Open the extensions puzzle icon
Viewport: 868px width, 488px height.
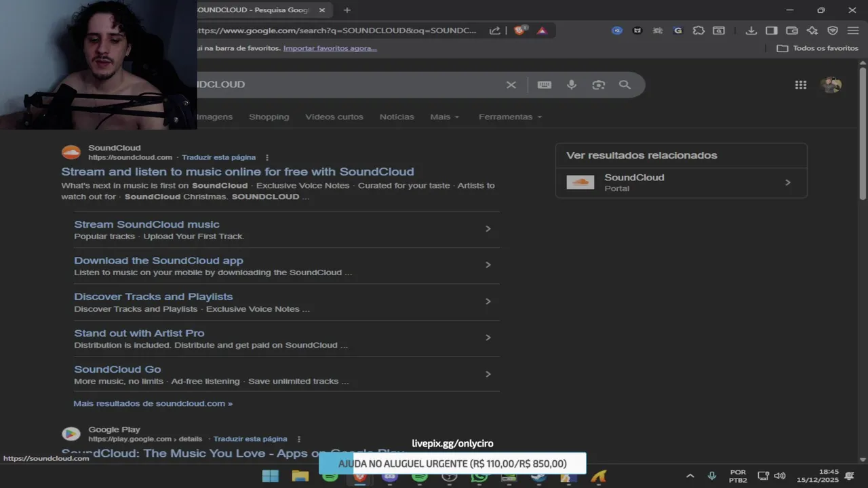[698, 30]
